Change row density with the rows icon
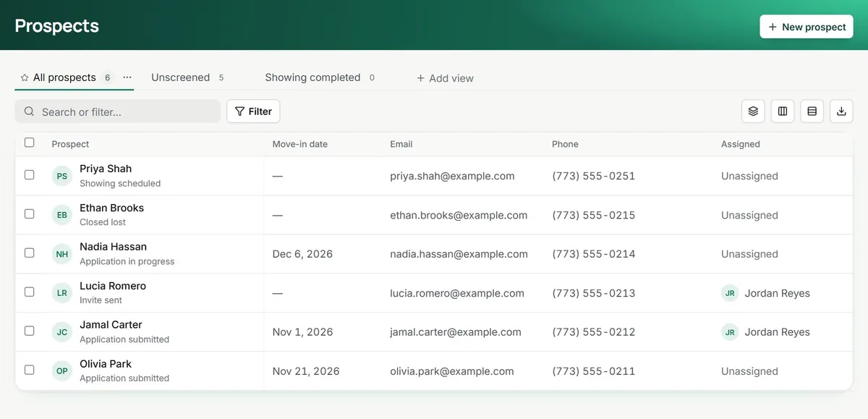 click(x=812, y=111)
